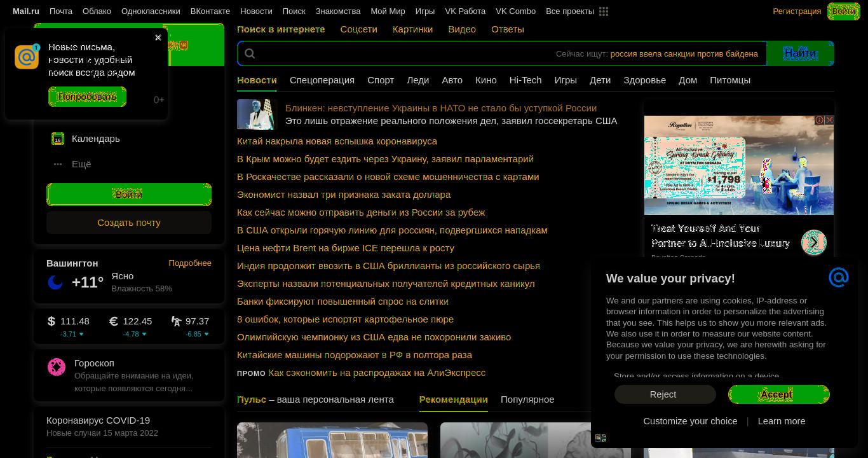Accept cookies in the privacy dialog
The image size is (868, 458).
pyautogui.click(x=778, y=394)
